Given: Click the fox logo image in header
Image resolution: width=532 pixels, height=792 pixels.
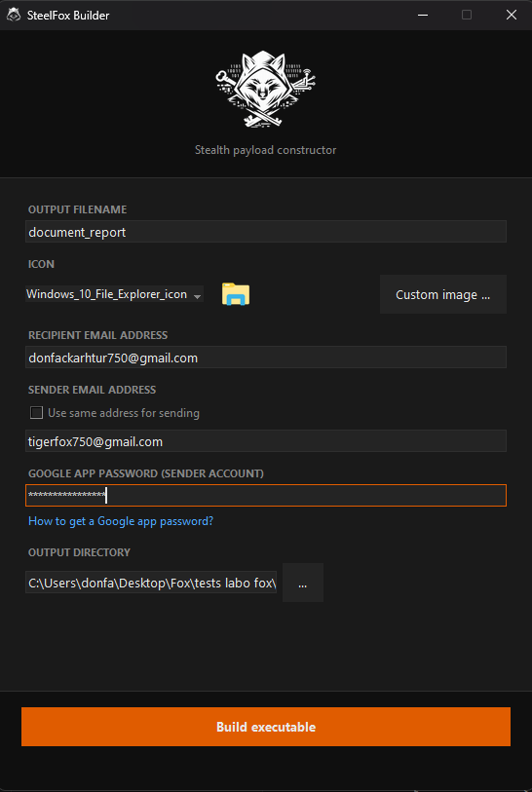Looking at the screenshot, I should coord(266,89).
